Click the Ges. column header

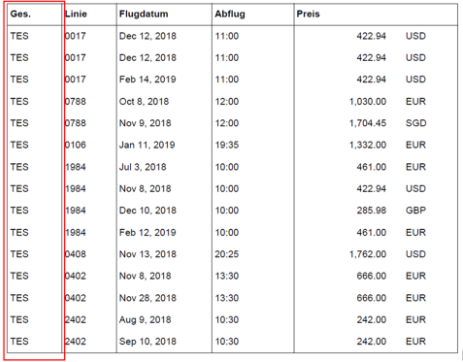(x=20, y=14)
